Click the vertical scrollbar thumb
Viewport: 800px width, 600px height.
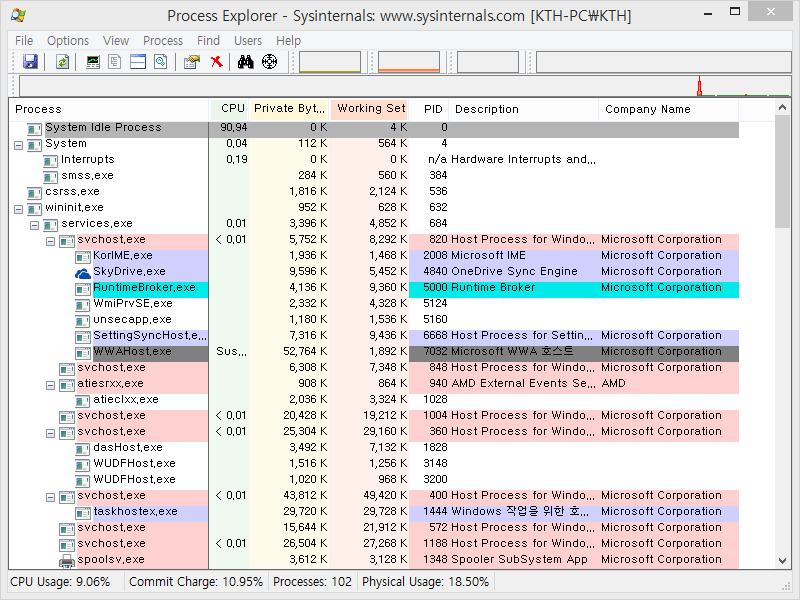click(782, 171)
